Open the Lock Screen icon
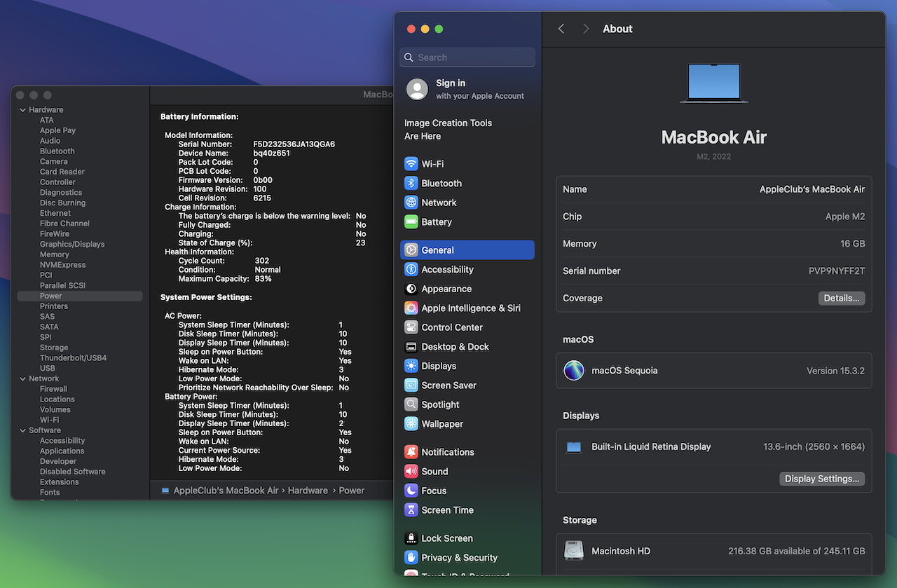Screen dimensions: 897x588 (x=411, y=538)
